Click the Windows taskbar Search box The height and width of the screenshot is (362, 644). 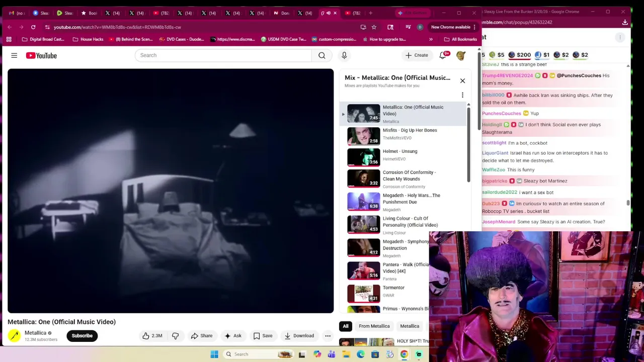[259, 354]
